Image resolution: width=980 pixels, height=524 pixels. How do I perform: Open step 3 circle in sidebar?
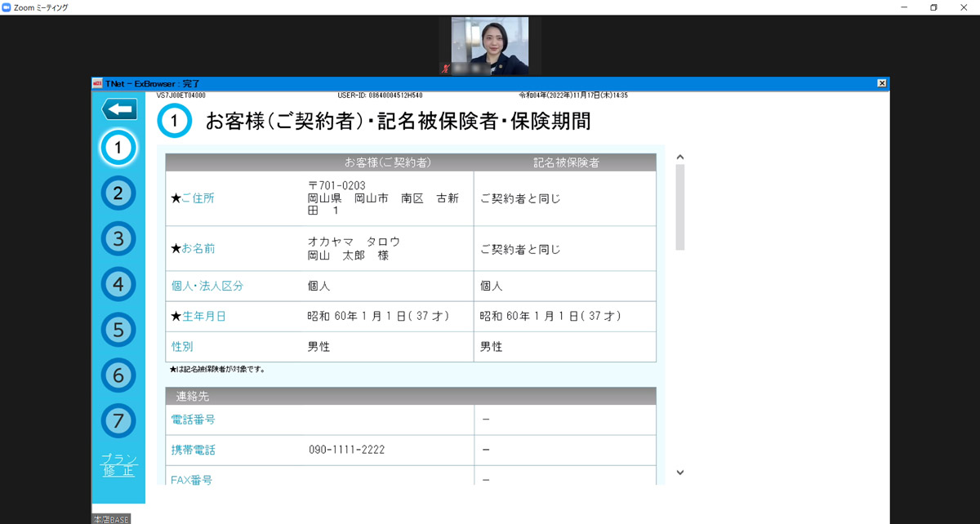118,239
